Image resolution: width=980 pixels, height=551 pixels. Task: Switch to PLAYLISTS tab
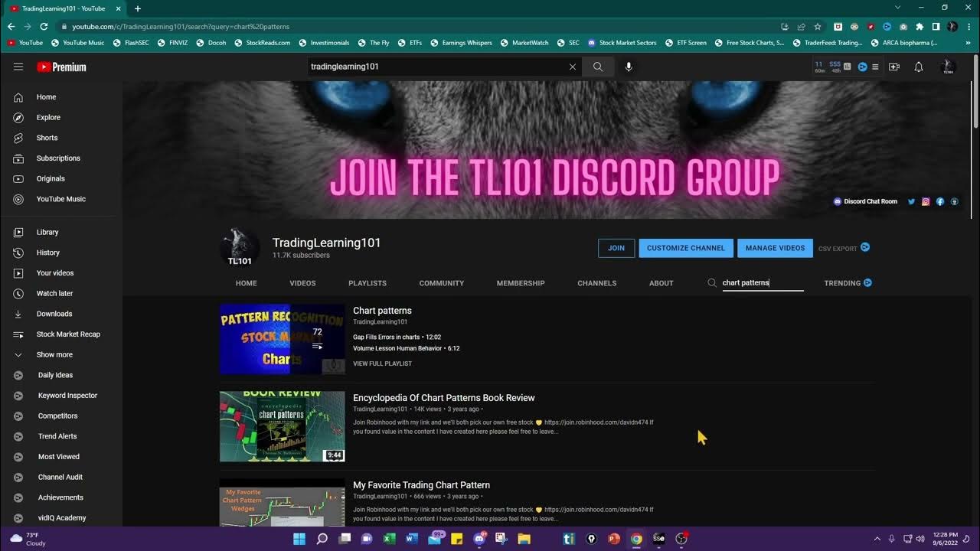point(367,283)
